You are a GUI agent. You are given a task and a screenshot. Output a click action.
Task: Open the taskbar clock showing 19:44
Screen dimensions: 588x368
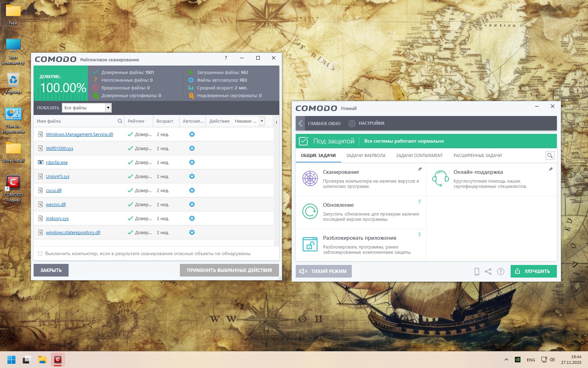click(571, 360)
